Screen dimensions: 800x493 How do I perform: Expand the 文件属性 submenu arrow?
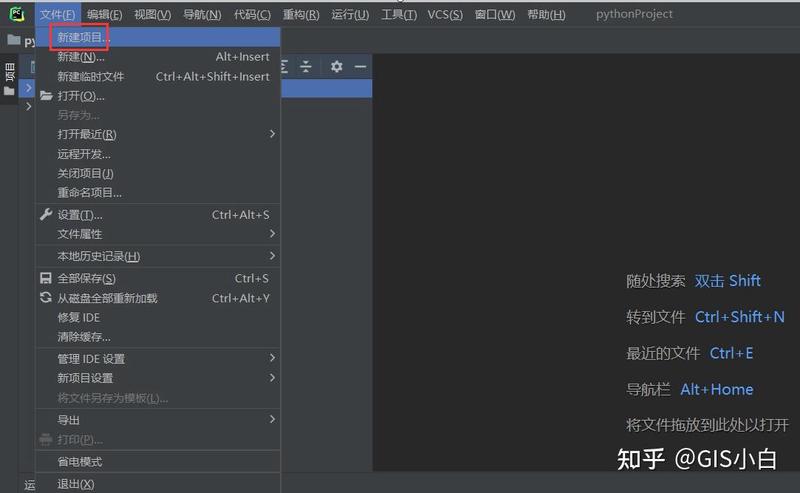pos(272,233)
